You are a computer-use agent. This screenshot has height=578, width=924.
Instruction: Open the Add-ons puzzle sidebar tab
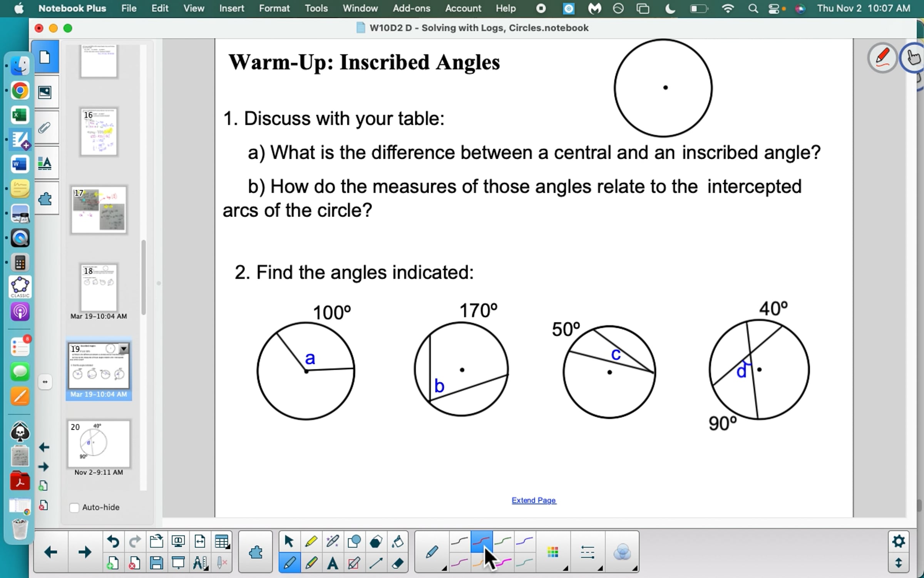pyautogui.click(x=45, y=199)
